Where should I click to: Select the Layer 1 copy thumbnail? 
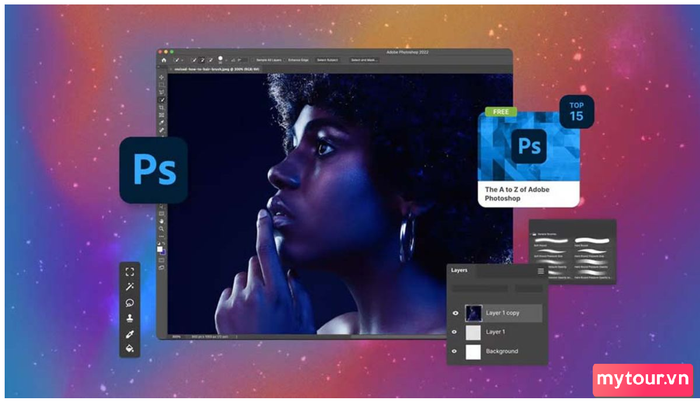point(473,313)
